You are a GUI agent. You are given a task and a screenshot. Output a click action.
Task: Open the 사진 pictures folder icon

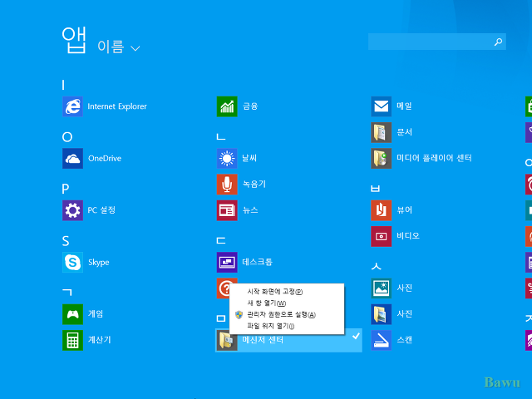382,314
